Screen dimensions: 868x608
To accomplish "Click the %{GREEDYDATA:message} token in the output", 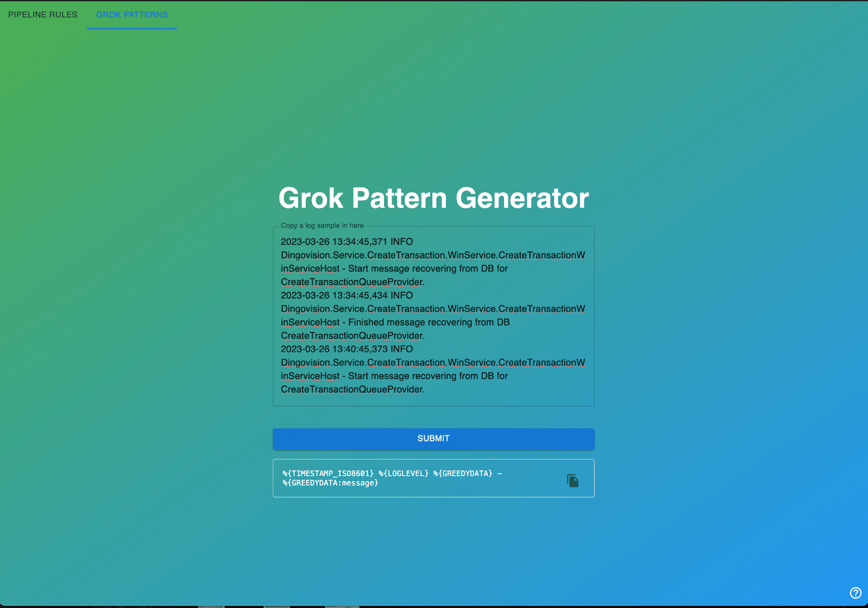I will (x=330, y=483).
